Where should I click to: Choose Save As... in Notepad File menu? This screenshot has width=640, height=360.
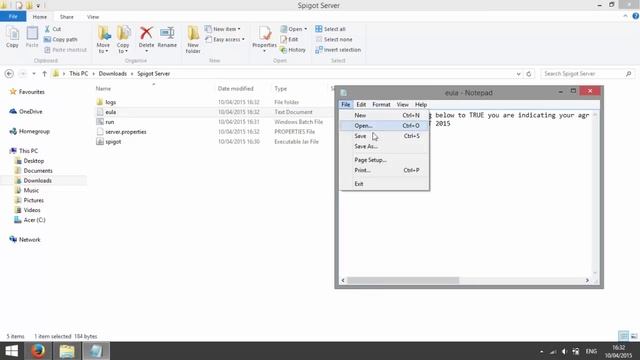tap(384, 146)
